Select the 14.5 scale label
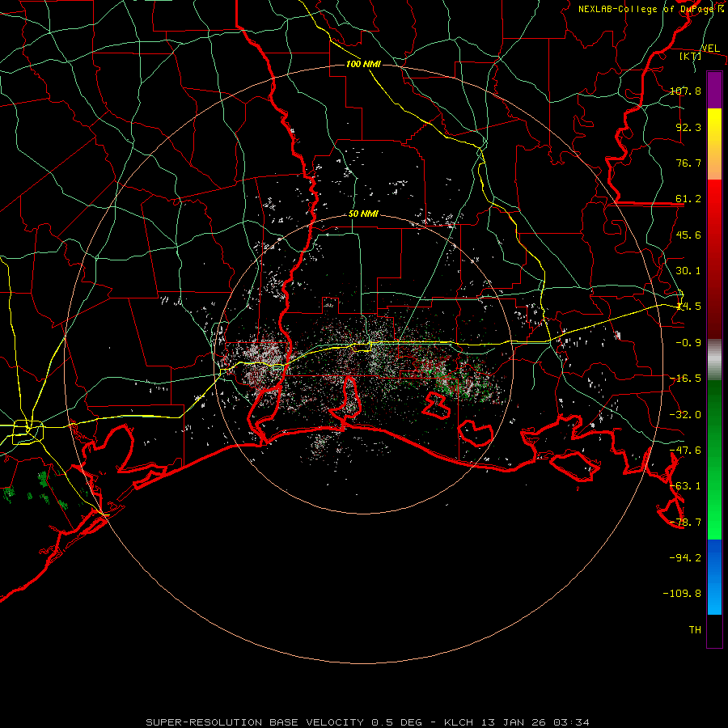 coord(688,307)
